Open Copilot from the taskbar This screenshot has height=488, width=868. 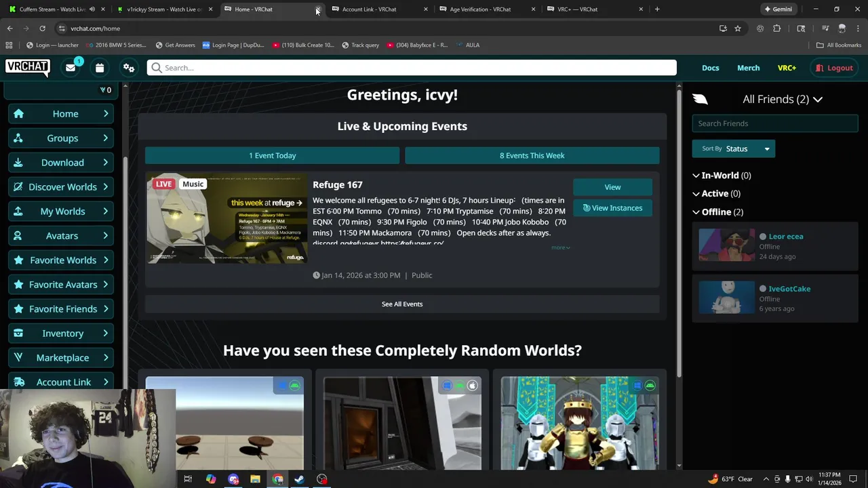point(211,479)
